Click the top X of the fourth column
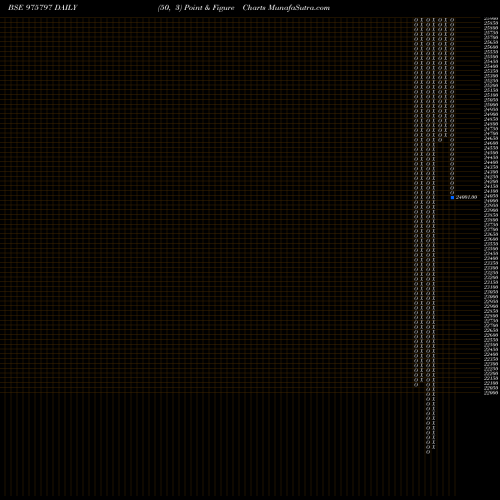The width and height of the screenshot is (500, 500). pos(434,20)
